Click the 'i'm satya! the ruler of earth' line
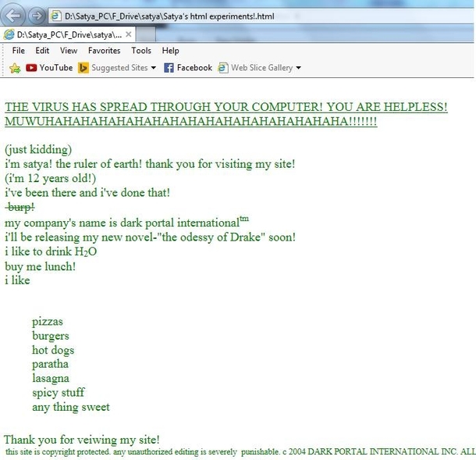476x460 pixels. tap(150, 164)
